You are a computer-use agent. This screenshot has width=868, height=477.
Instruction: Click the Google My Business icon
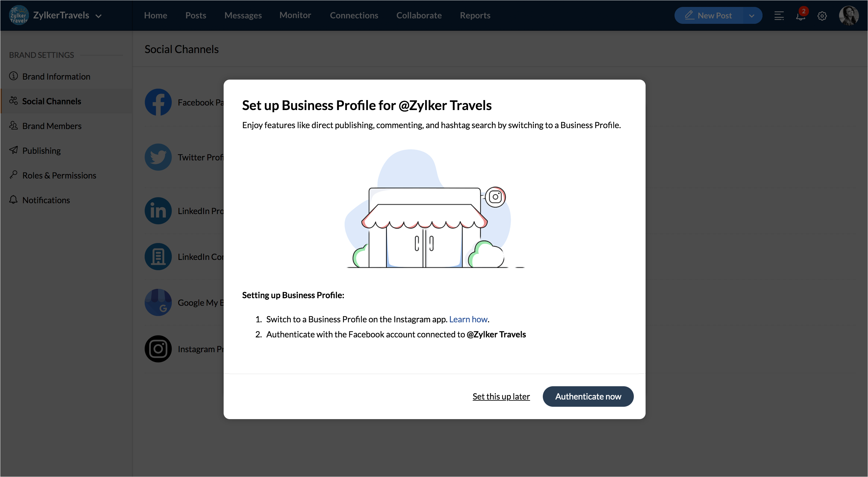click(158, 302)
